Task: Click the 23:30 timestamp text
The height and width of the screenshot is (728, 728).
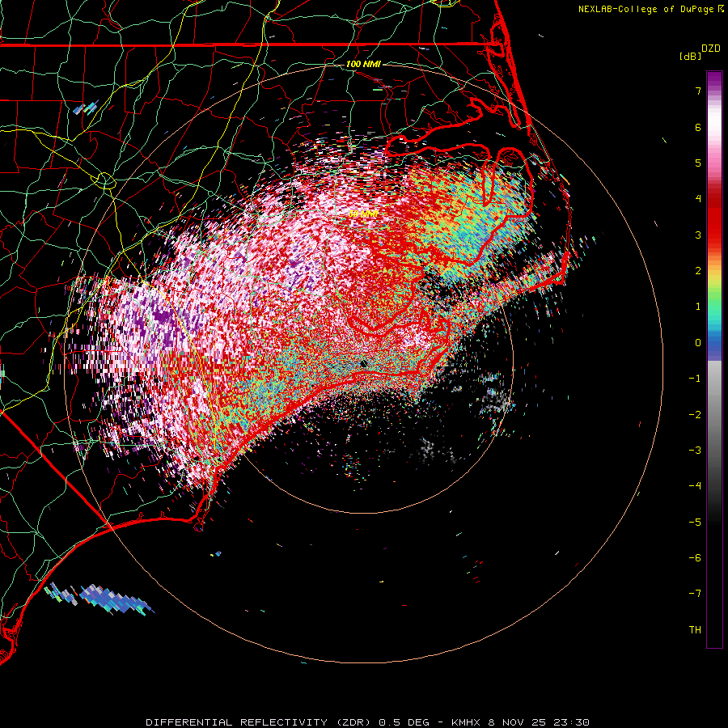Action: pyautogui.click(x=573, y=722)
